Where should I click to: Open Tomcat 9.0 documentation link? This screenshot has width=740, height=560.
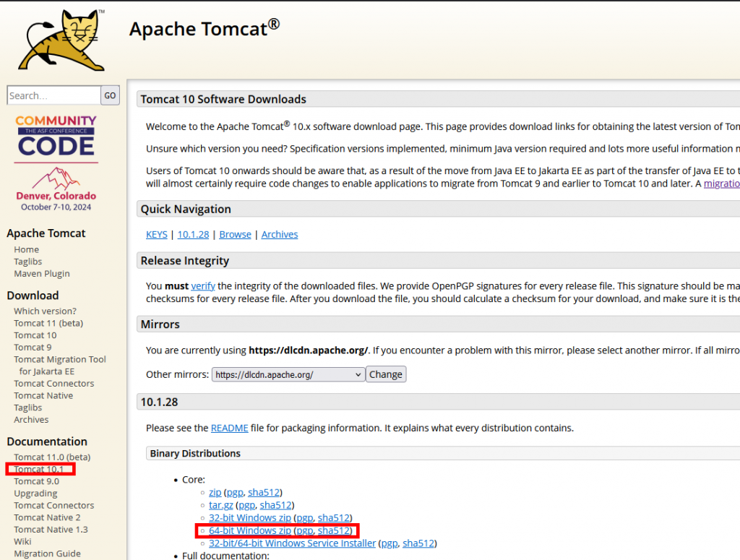coord(36,481)
